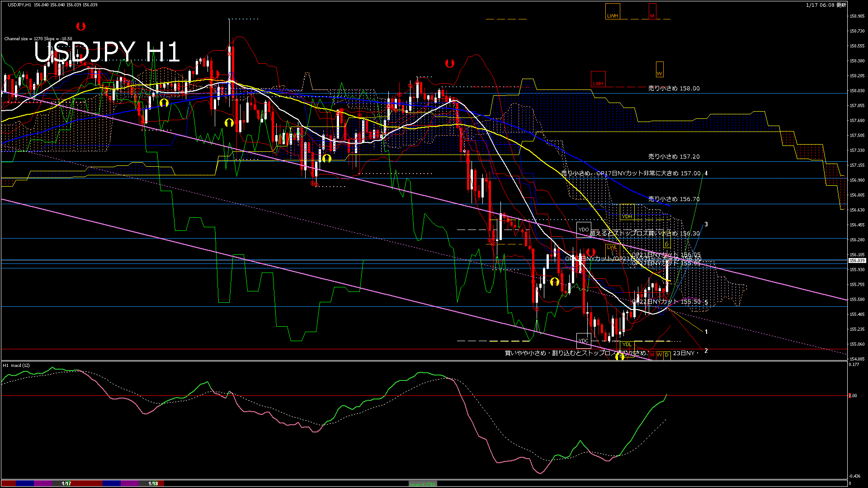The height and width of the screenshot is (488, 868).
Task: Click the macd ON button at bottom
Action: pyautogui.click(x=423, y=484)
